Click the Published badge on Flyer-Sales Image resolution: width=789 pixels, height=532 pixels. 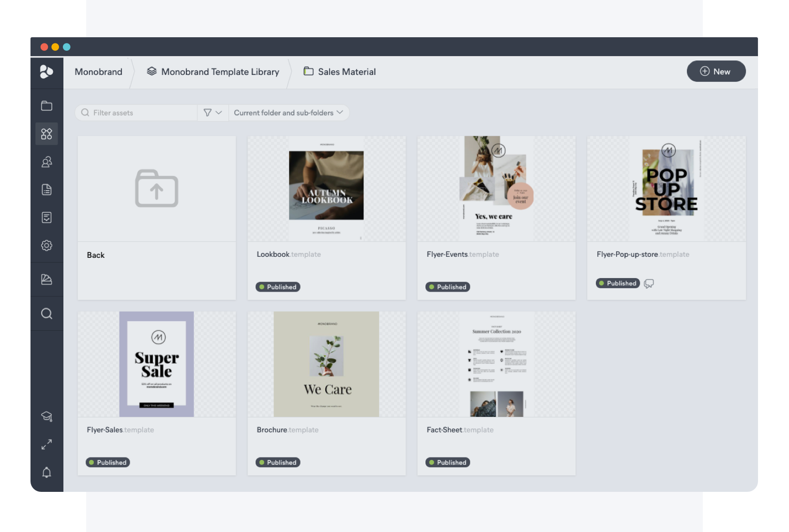coord(108,463)
